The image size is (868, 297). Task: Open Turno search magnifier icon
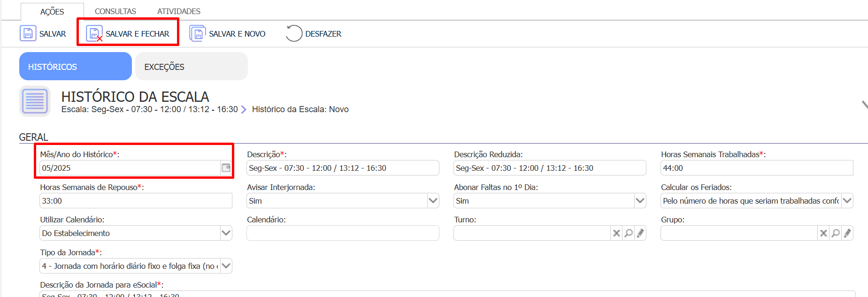click(629, 233)
